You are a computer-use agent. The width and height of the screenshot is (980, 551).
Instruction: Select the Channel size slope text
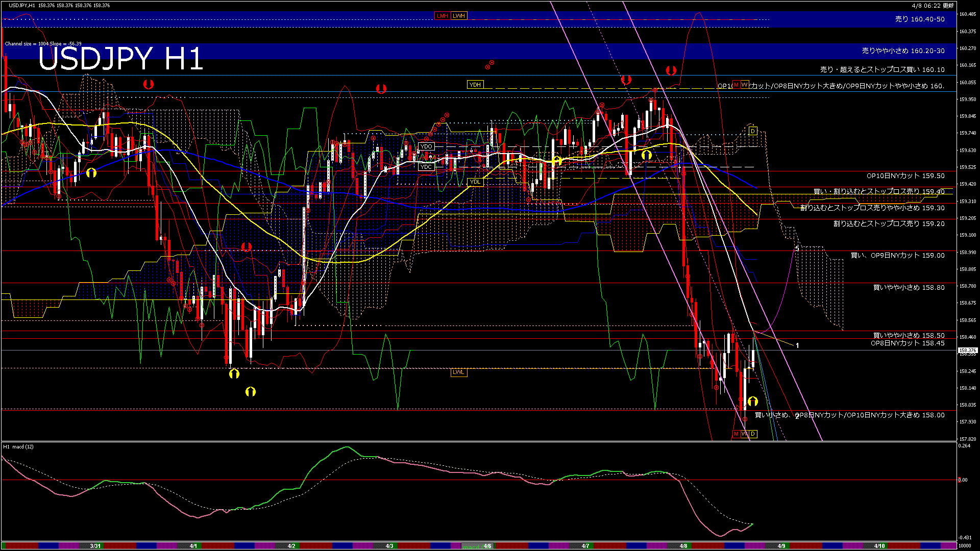(43, 44)
